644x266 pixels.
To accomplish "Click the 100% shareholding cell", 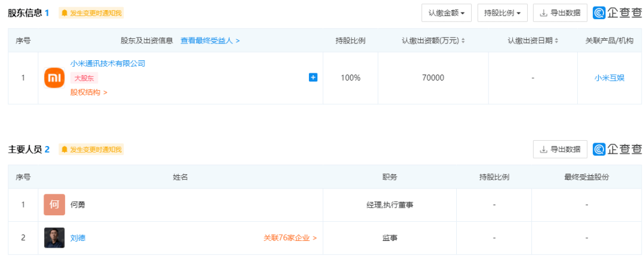I will click(351, 78).
